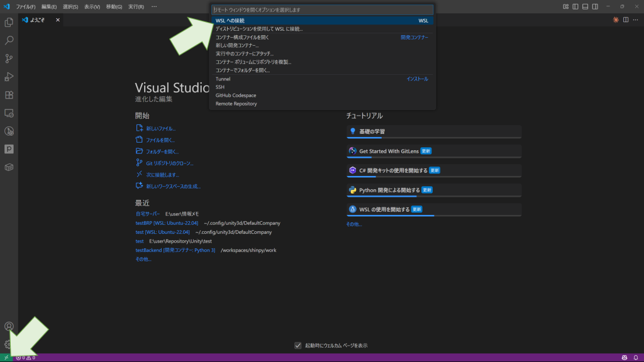Toggle the bottom panel visibility

point(586,6)
